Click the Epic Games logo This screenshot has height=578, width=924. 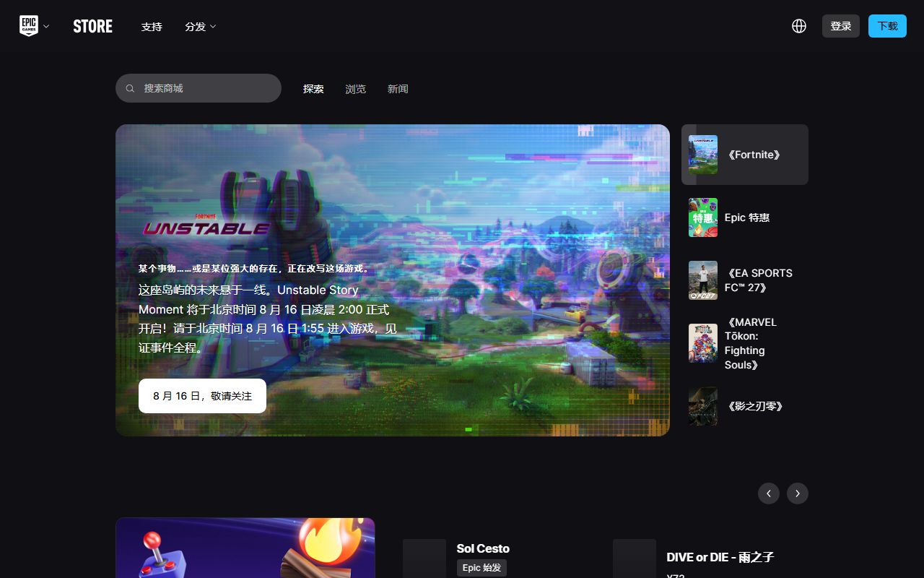click(x=28, y=26)
